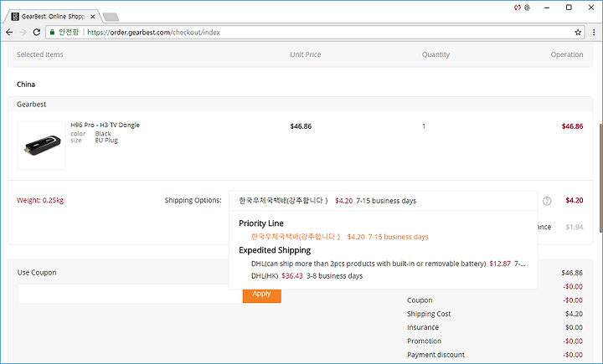The image size is (603, 364).
Task: Click the page vertical scrollbar
Action: 600,178
